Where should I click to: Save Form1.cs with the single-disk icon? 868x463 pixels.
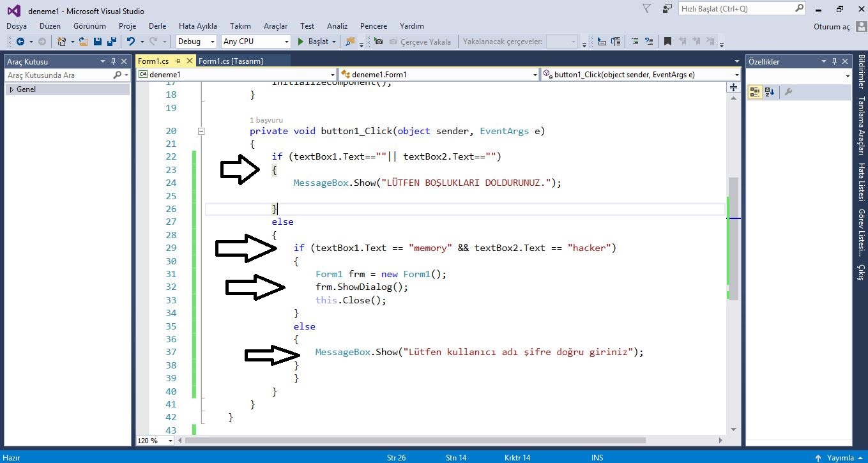(x=98, y=42)
